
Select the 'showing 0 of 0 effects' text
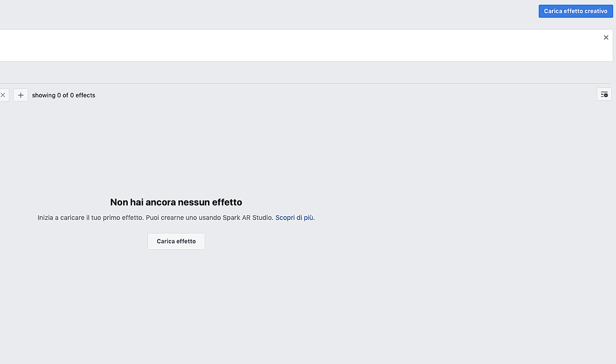pos(64,95)
